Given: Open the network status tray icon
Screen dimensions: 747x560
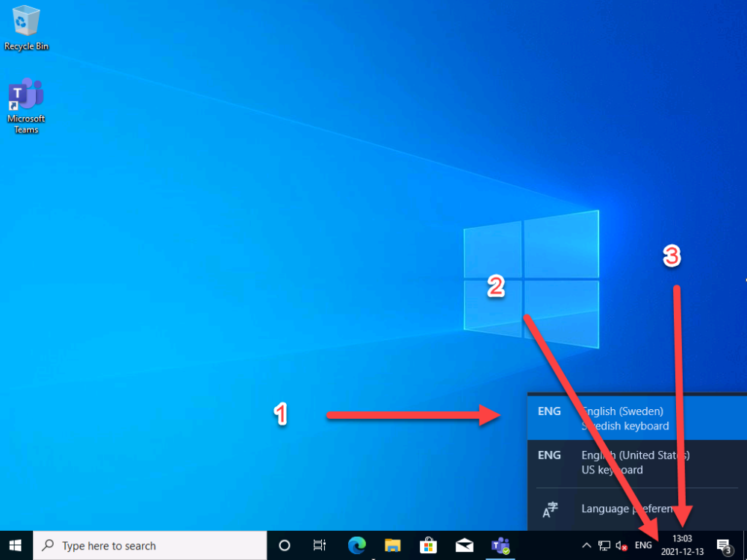Looking at the screenshot, I should (x=604, y=545).
